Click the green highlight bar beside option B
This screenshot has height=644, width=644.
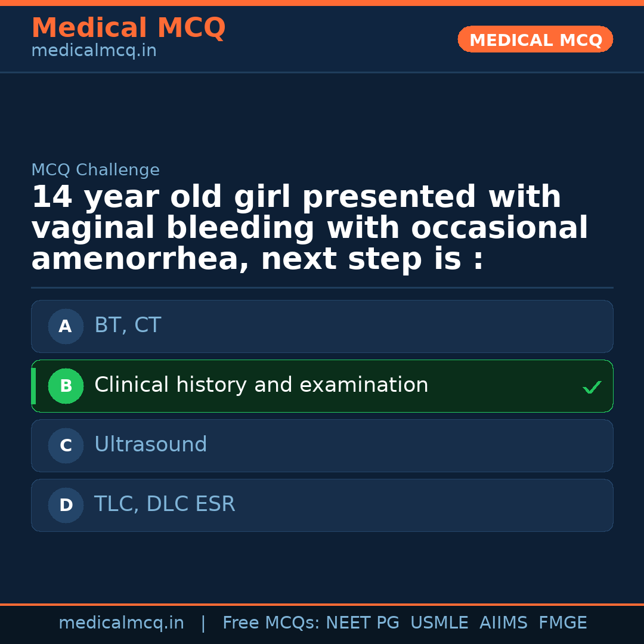(33, 386)
